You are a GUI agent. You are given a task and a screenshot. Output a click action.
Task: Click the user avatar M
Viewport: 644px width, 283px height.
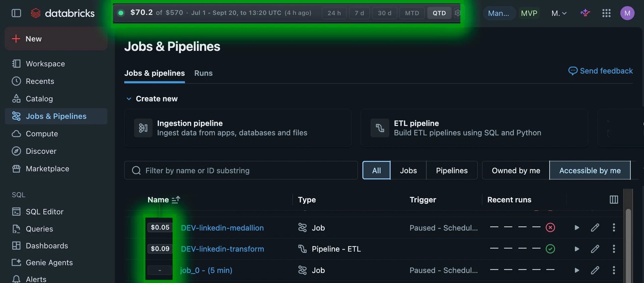627,13
